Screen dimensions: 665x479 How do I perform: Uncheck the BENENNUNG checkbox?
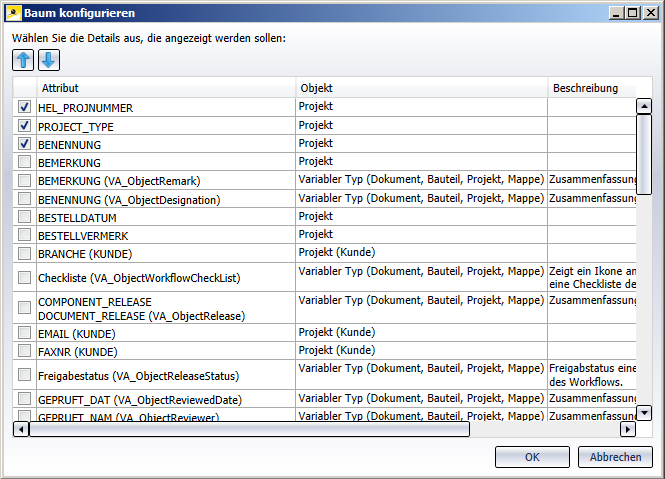coord(24,144)
